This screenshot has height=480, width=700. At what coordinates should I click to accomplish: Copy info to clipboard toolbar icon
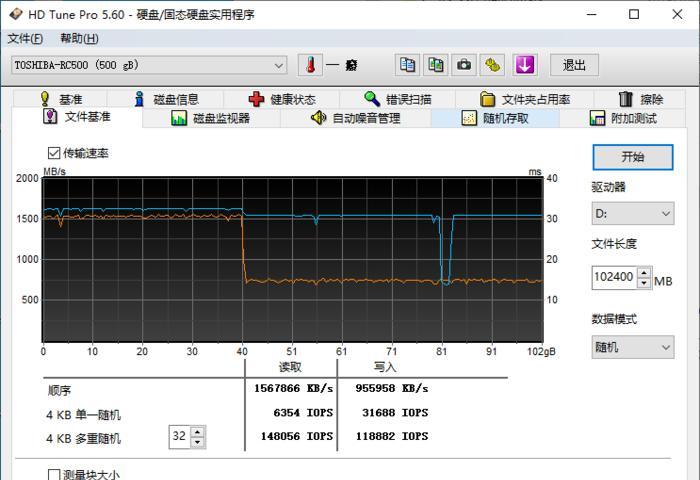408,65
